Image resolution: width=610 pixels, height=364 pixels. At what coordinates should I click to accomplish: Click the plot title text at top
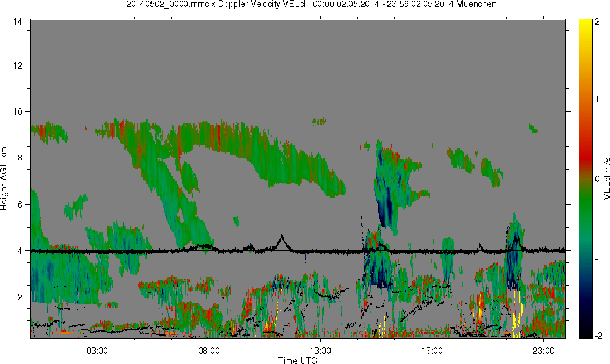[x=311, y=4]
